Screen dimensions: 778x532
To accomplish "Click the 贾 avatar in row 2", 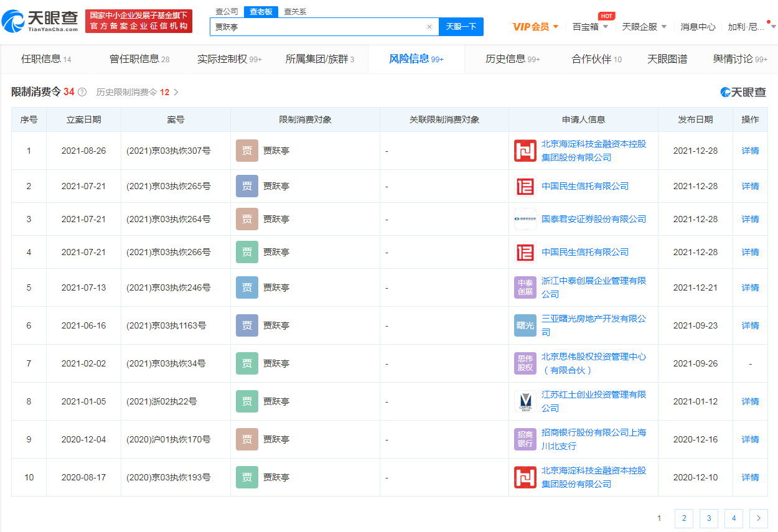I will coord(247,186).
